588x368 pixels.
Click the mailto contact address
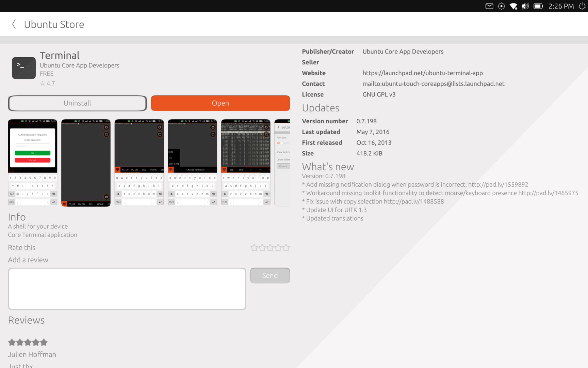coord(433,84)
